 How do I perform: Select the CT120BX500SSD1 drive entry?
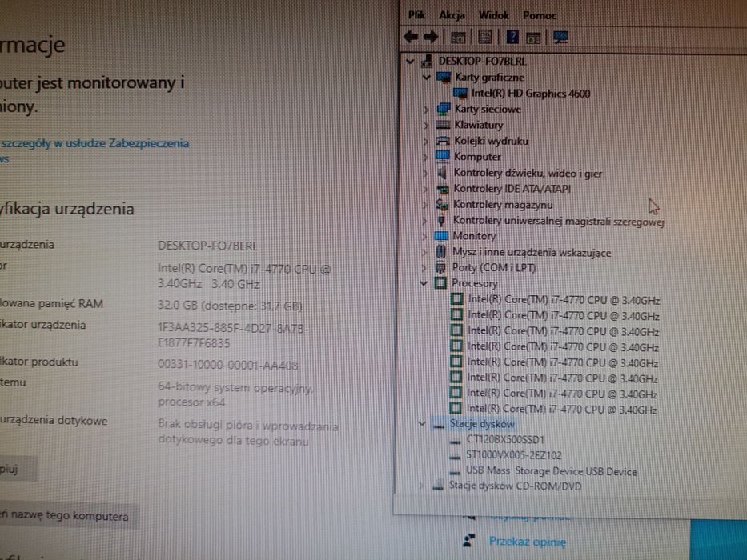pyautogui.click(x=505, y=439)
